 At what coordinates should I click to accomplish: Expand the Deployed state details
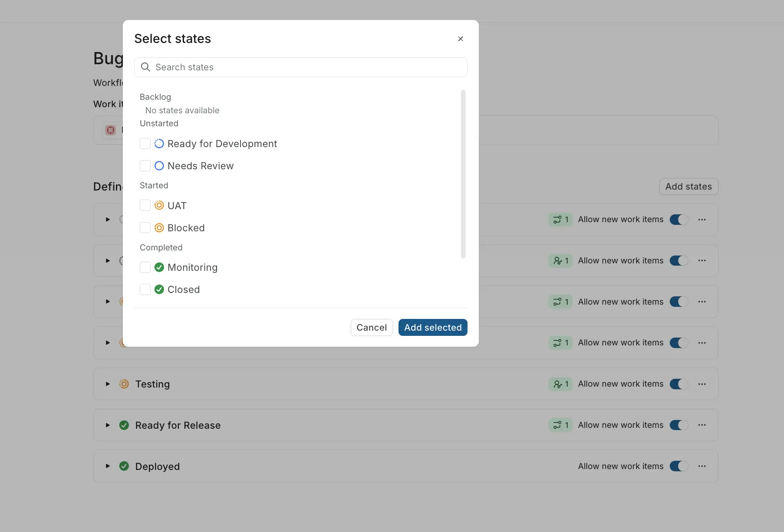pyautogui.click(x=108, y=466)
